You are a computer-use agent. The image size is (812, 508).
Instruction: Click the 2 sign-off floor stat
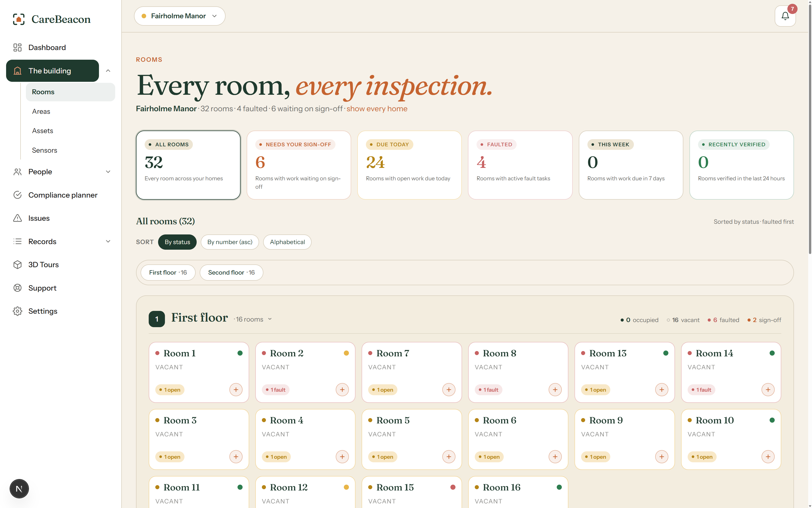tap(764, 320)
